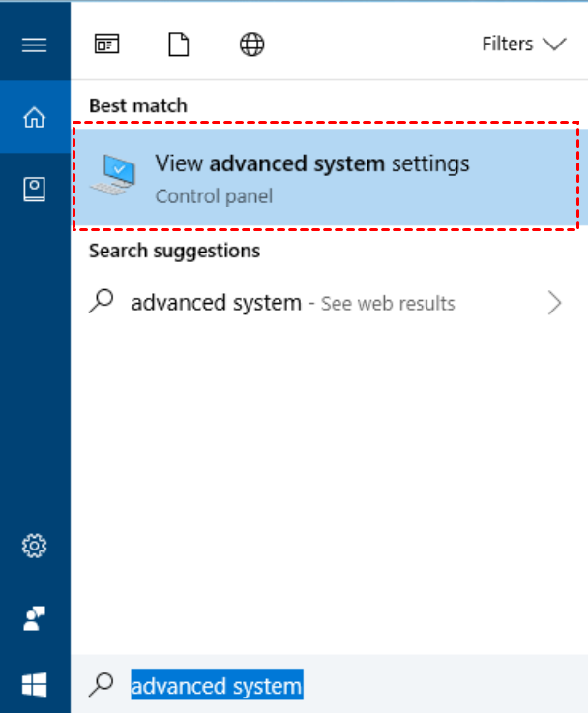This screenshot has height=713, width=588.
Task: Open View advanced system settings result
Action: tap(311, 163)
